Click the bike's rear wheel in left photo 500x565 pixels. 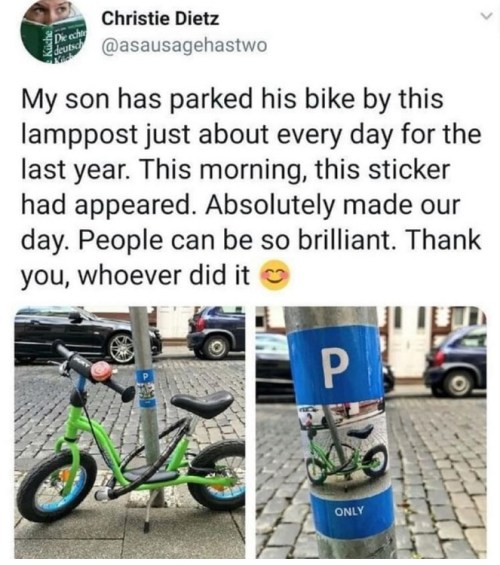pyautogui.click(x=217, y=475)
